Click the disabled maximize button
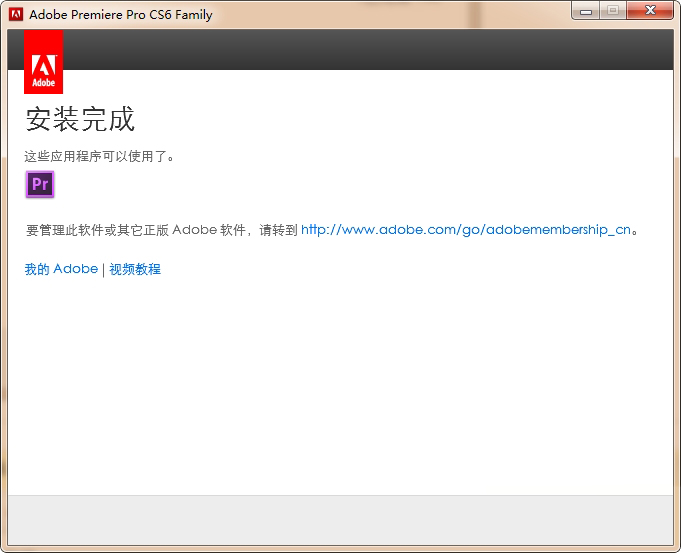 tap(613, 11)
